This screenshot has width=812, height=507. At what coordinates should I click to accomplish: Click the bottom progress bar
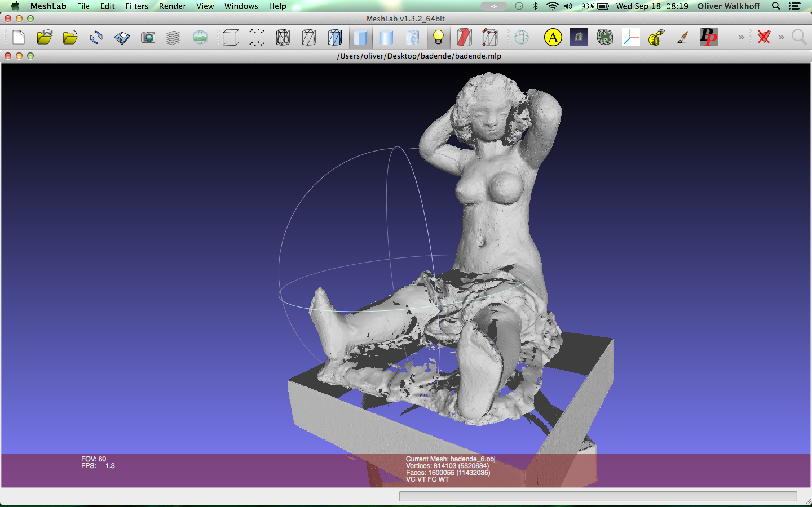tap(598, 496)
